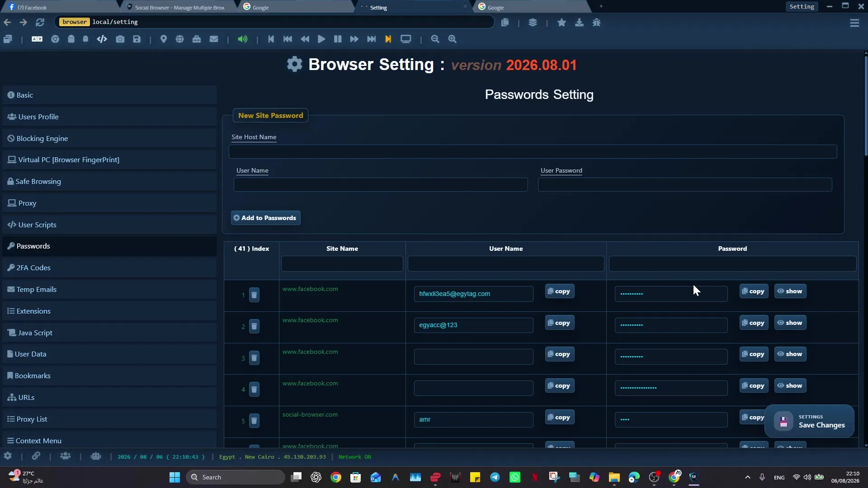The image size is (868, 488).
Task: Show password for hfwxli3ea5@egytag.com row
Action: pyautogui.click(x=790, y=291)
